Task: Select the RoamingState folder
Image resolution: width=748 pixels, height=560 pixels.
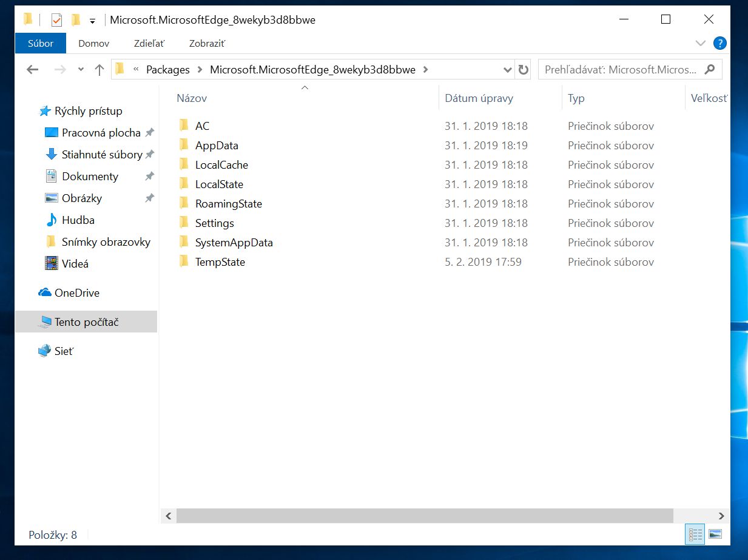Action: click(x=229, y=204)
